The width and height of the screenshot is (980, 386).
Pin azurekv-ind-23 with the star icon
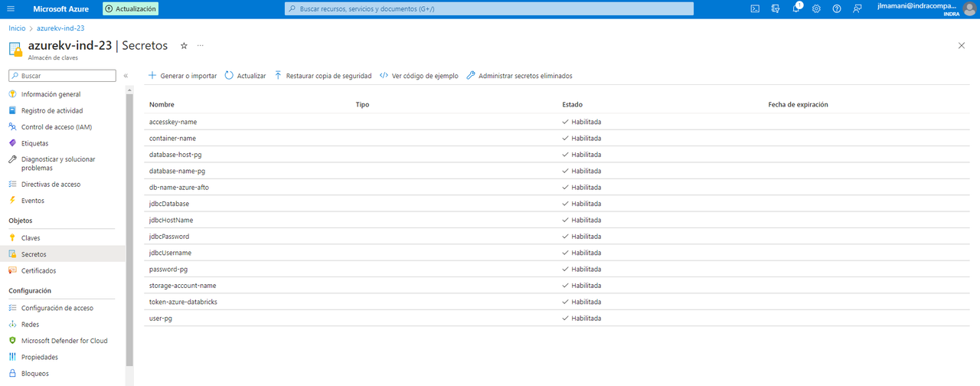coord(184,46)
